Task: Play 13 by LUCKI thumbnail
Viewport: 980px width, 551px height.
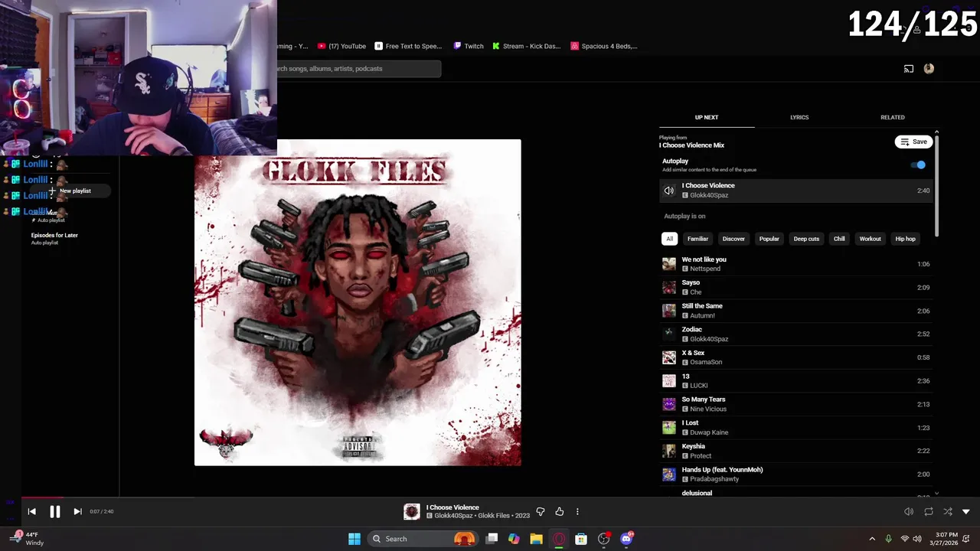Action: [669, 381]
